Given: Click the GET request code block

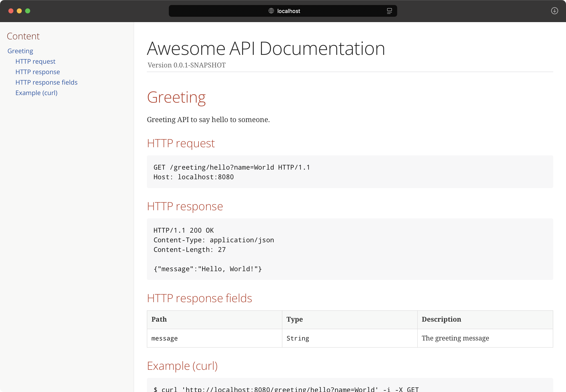Looking at the screenshot, I should click(x=350, y=172).
